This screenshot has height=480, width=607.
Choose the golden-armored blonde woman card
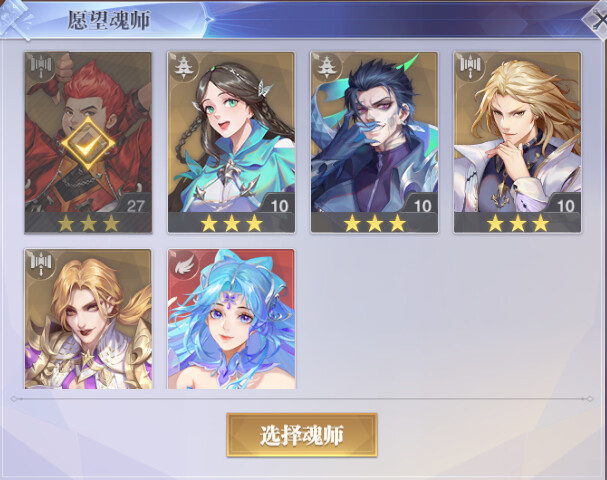click(88, 319)
